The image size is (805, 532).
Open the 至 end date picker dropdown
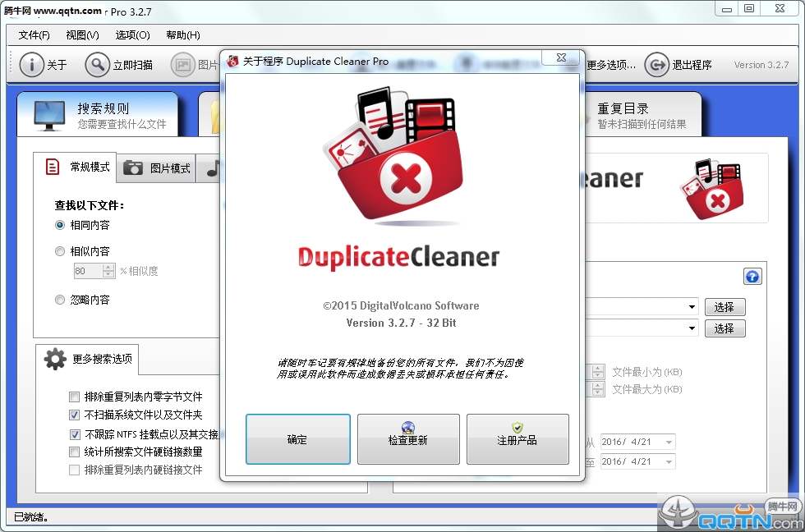(669, 461)
